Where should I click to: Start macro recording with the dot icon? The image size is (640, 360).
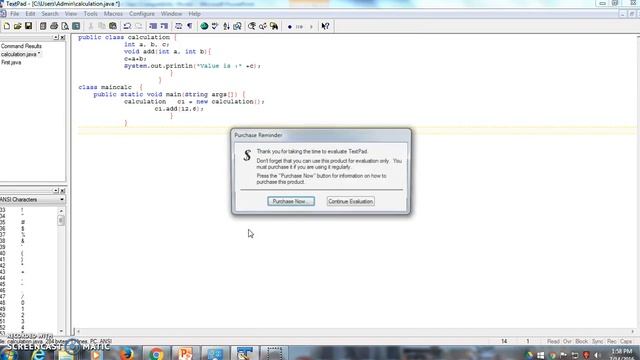290,27
